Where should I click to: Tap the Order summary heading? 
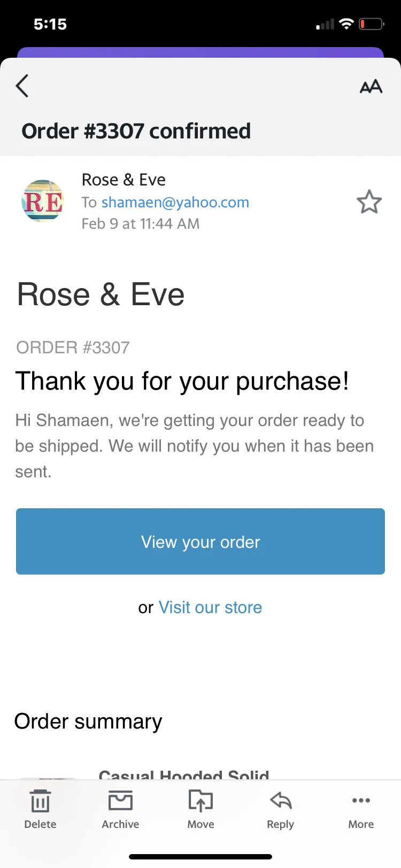[x=88, y=722]
